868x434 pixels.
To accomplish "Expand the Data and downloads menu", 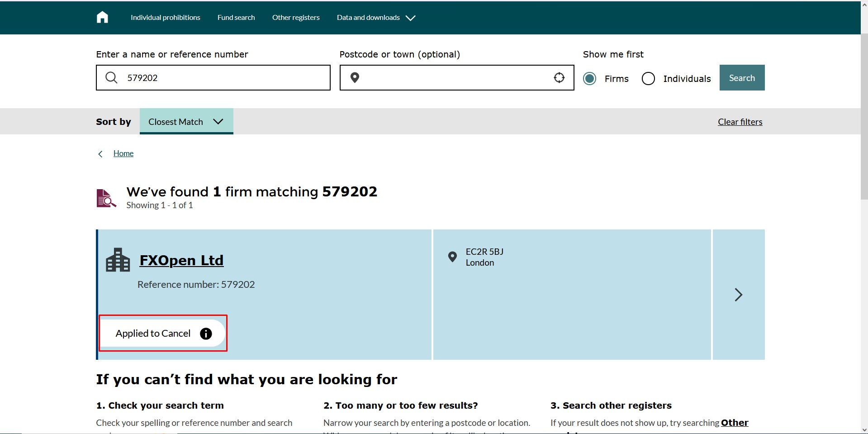I will coord(376,18).
